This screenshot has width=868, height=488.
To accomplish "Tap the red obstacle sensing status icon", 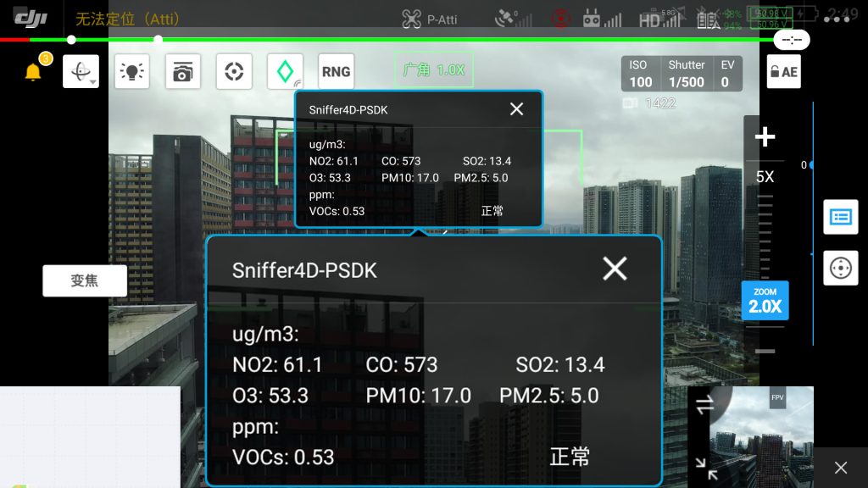I will (x=561, y=19).
